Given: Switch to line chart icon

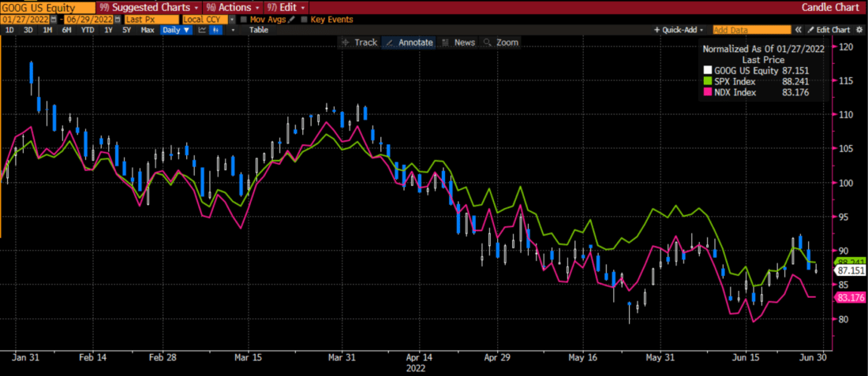Looking at the screenshot, I should tap(203, 30).
